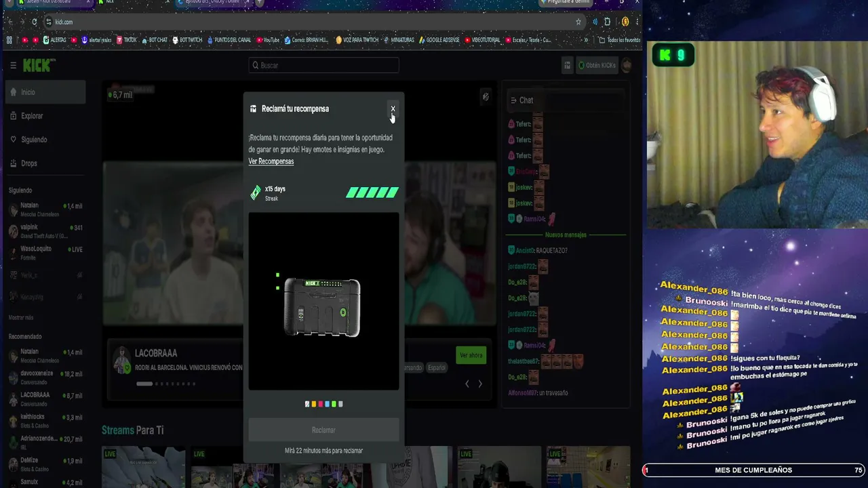Image resolution: width=868 pixels, height=488 pixels.
Task: Select the yellow reward color dot
Action: pos(313,404)
